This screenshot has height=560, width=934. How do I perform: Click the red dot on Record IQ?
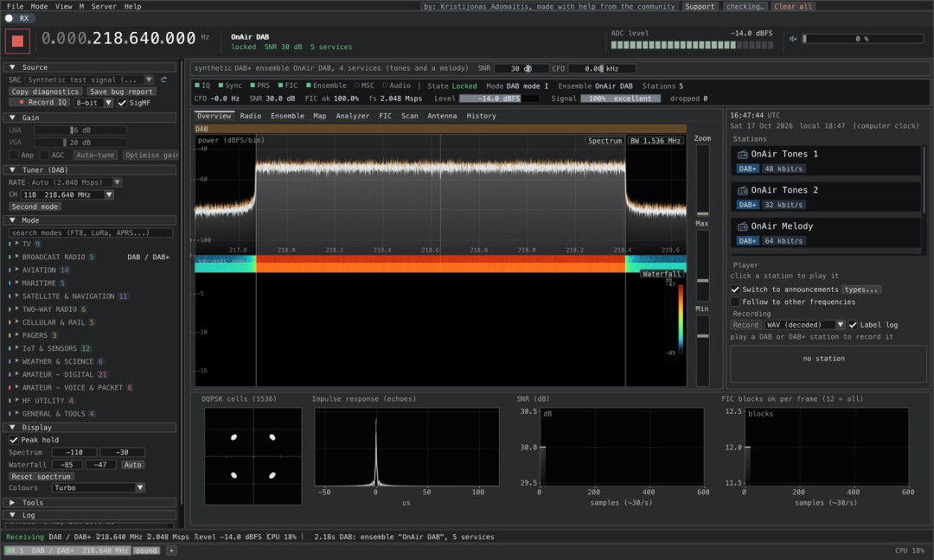[22, 102]
